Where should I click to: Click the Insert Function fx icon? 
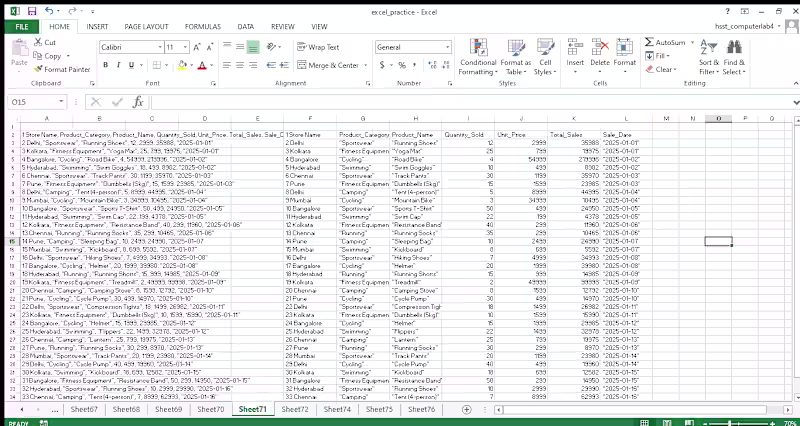coord(138,102)
